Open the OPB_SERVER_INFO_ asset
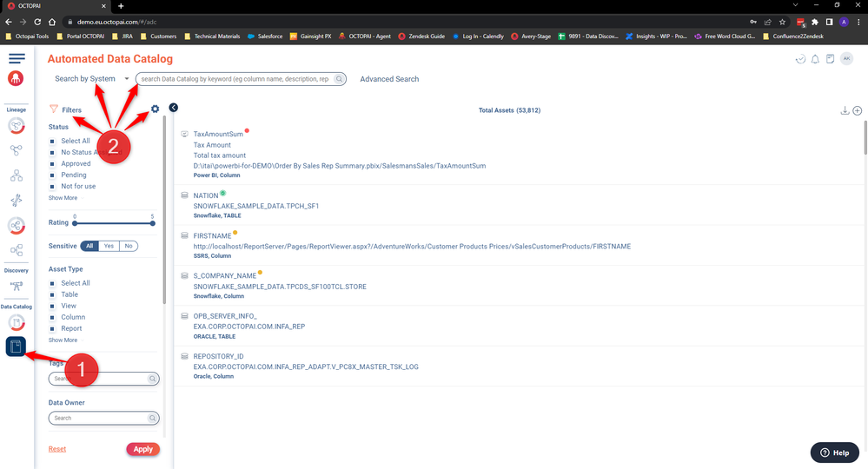The image size is (868, 469). 225,316
